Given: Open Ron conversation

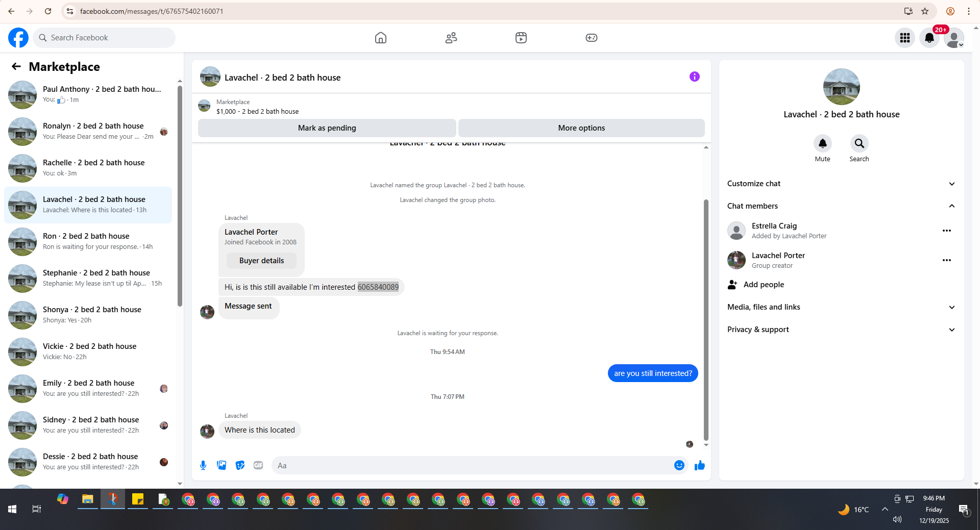Looking at the screenshot, I should click(88, 241).
